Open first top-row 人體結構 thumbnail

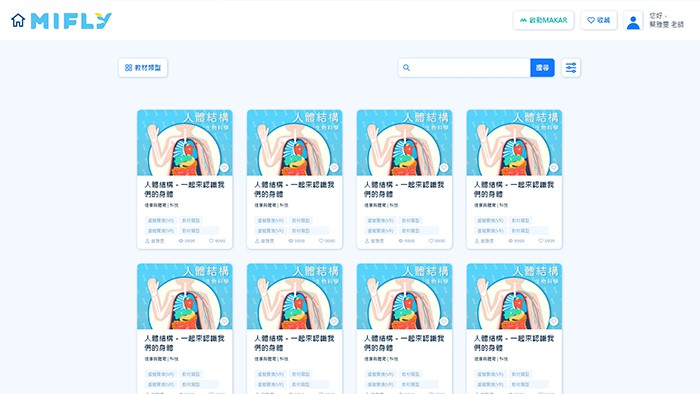(185, 143)
